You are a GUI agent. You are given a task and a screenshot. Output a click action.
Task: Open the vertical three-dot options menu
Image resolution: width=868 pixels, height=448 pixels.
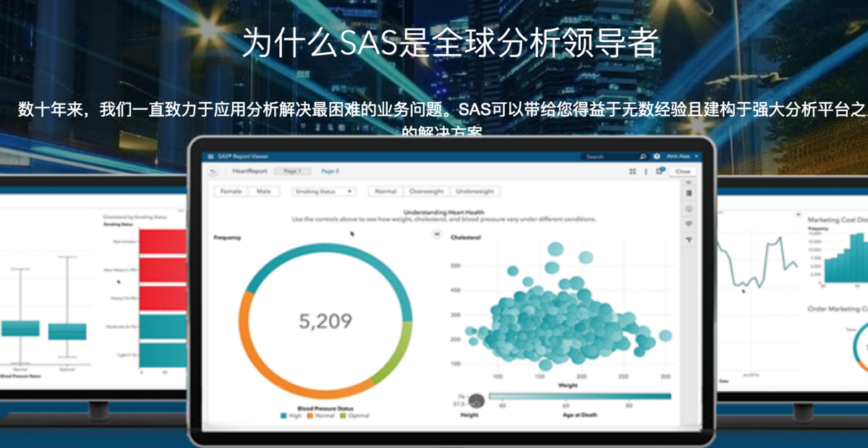(x=646, y=171)
